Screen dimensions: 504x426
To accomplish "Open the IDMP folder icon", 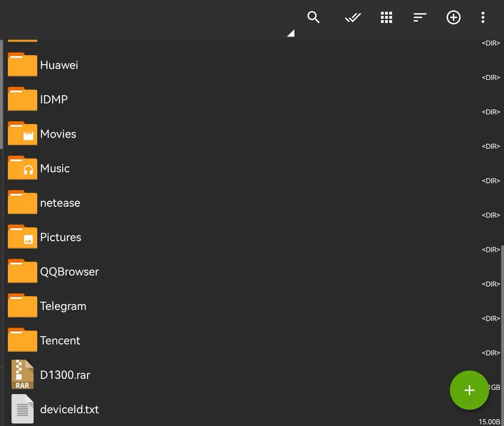I will pyautogui.click(x=22, y=99).
